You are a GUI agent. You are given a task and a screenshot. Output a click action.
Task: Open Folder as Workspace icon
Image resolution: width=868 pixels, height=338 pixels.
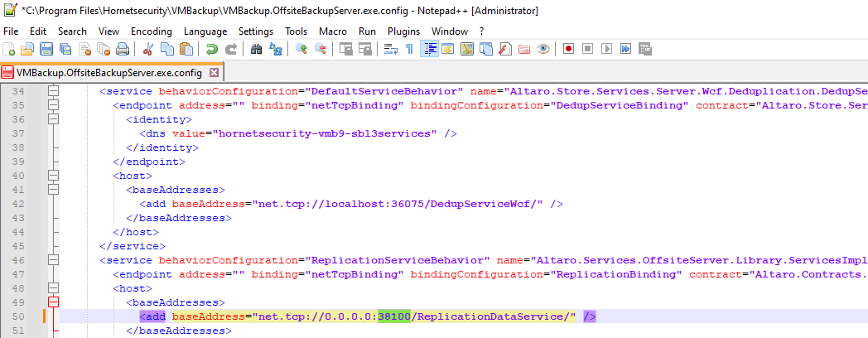coord(524,50)
